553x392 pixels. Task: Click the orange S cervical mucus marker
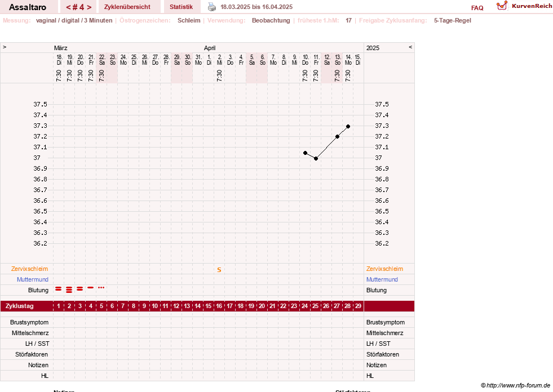(219, 270)
